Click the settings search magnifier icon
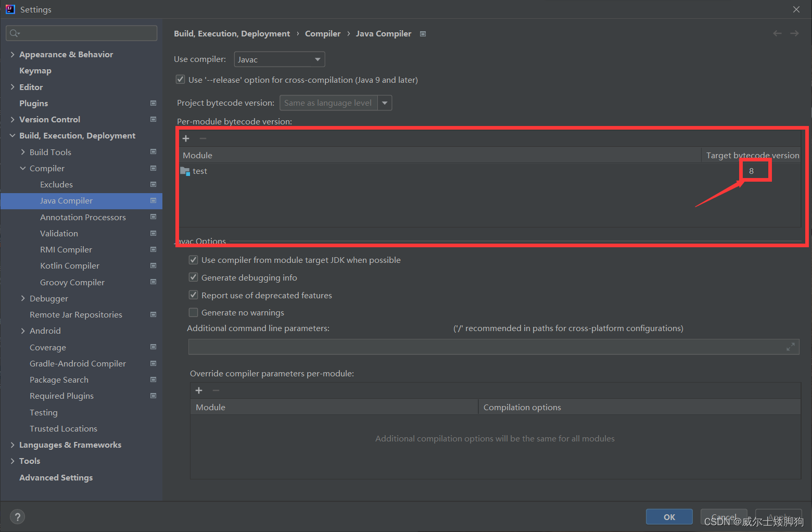The width and height of the screenshot is (812, 532). [14, 33]
